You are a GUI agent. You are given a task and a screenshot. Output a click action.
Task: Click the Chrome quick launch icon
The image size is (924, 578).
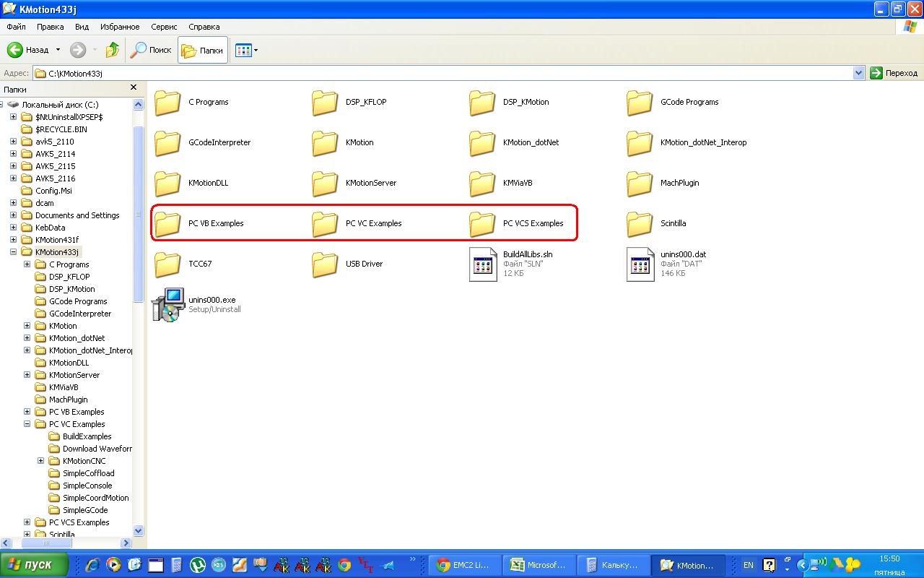tap(345, 565)
